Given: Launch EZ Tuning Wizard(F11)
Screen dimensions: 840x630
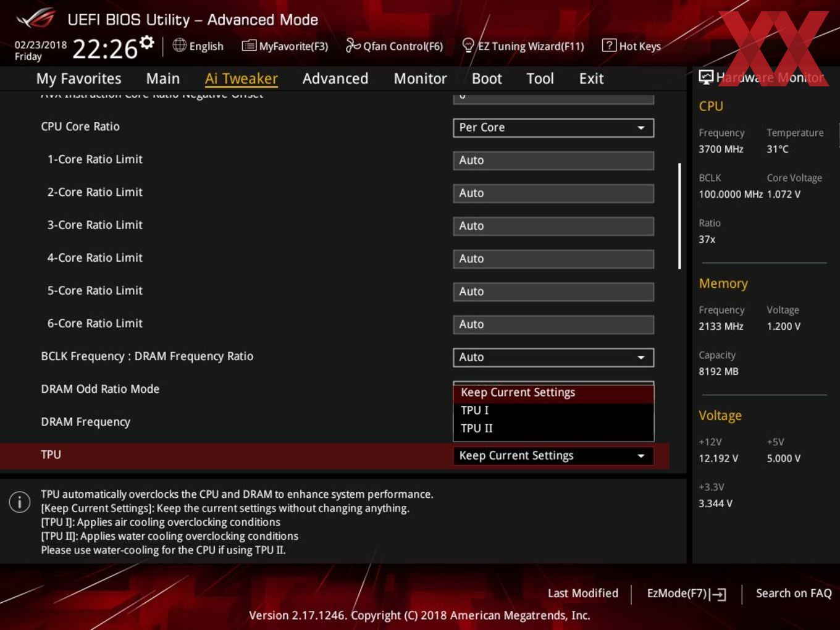Looking at the screenshot, I should coord(523,46).
